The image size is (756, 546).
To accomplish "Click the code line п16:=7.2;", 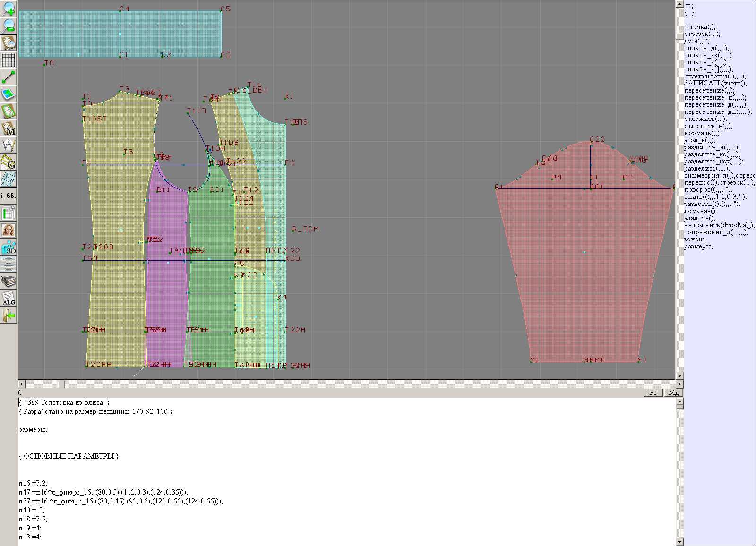I will (33, 483).
